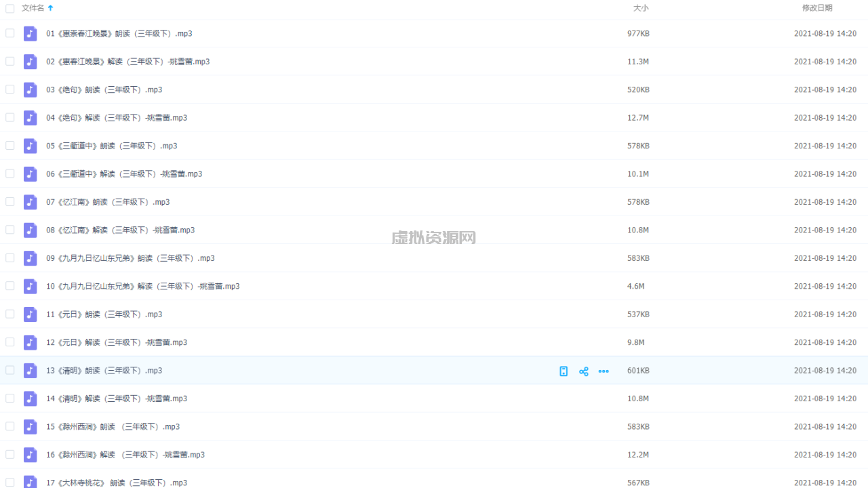Open file 15《滁州西涧》朗读.mp3
The height and width of the screenshot is (488, 868).
(113, 428)
